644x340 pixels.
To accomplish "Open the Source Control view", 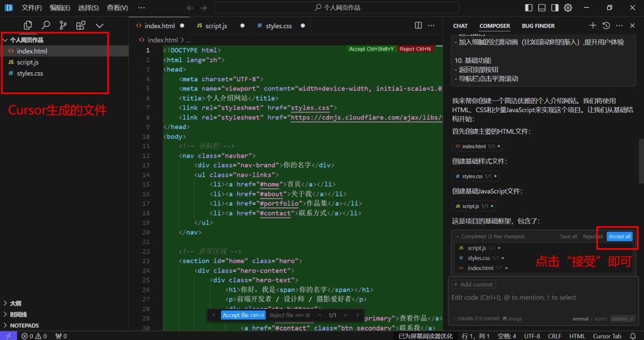I will point(63,25).
